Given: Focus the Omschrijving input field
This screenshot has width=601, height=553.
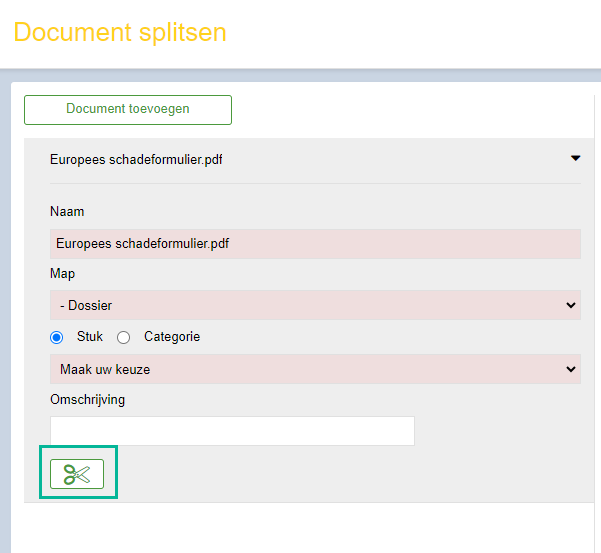Looking at the screenshot, I should [x=232, y=431].
